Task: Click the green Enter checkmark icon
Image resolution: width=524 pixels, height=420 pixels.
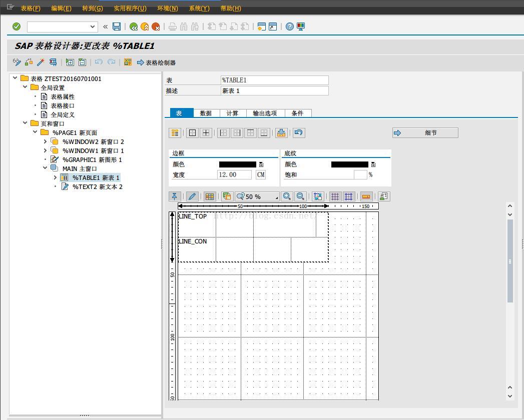Action: pyautogui.click(x=17, y=26)
